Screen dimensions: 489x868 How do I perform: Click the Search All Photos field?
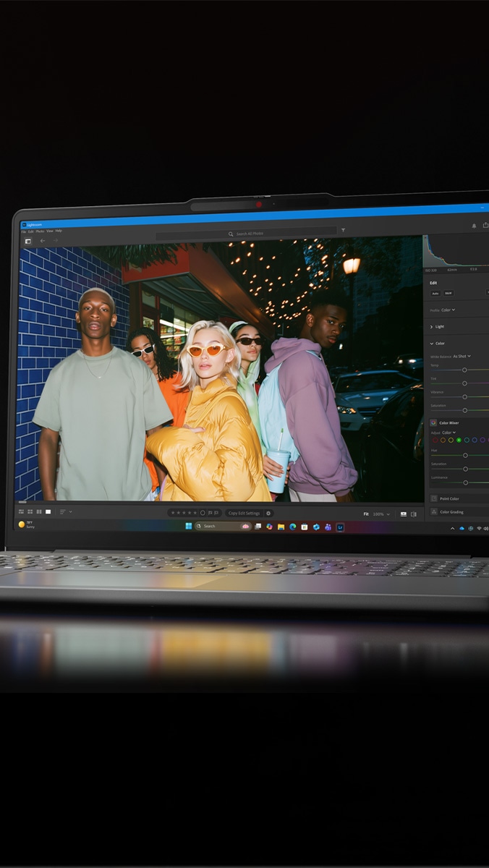pyautogui.click(x=246, y=234)
